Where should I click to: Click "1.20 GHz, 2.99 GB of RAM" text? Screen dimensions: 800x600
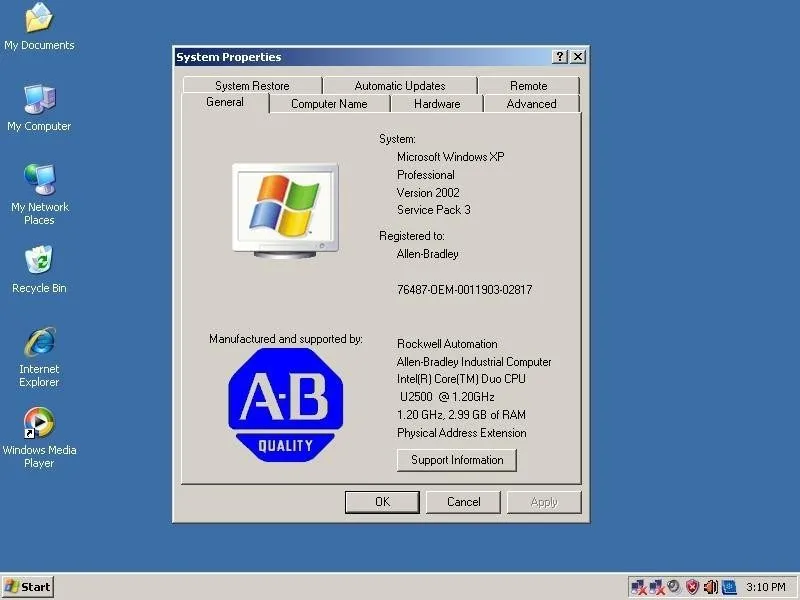[x=461, y=415]
